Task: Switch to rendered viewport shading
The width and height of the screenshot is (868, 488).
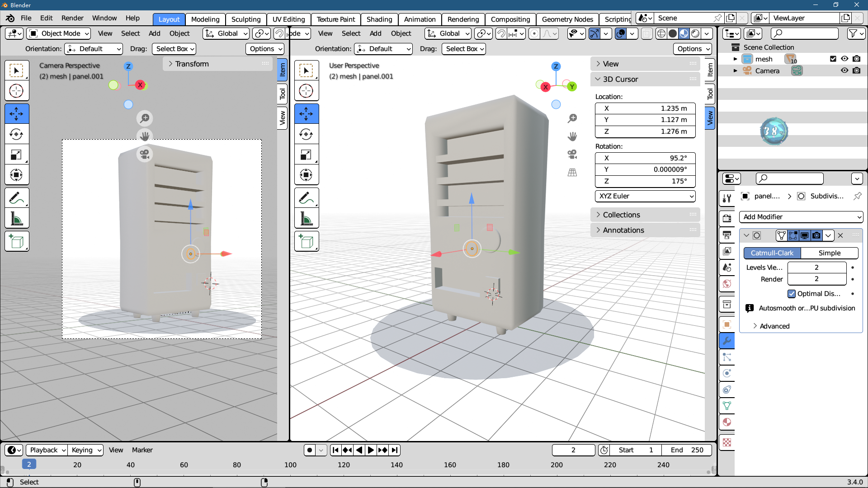Action: (695, 33)
